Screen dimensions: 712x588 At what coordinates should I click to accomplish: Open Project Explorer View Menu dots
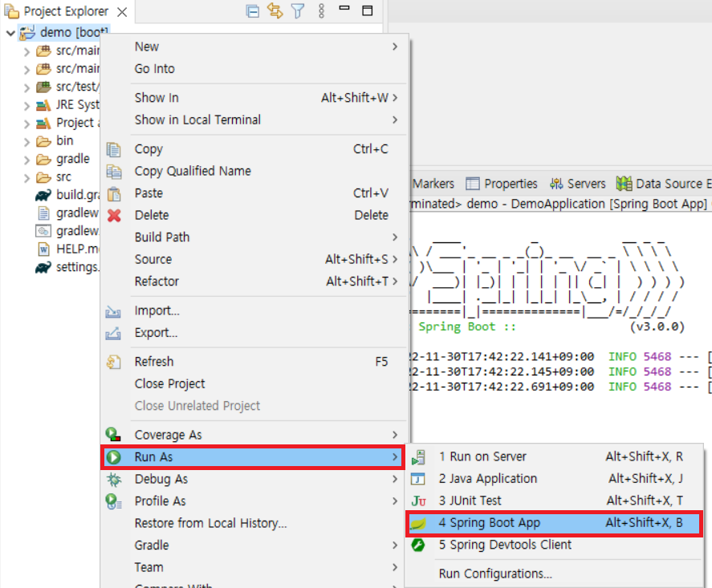coord(322,10)
